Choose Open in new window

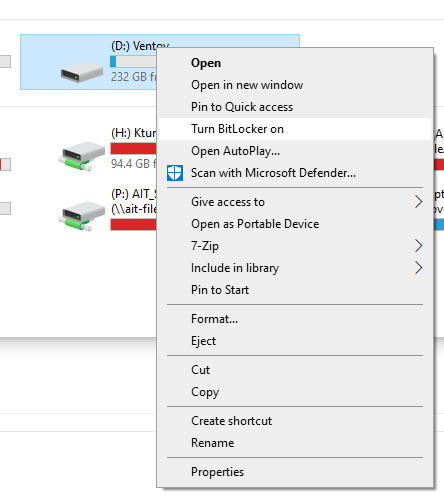pos(295,85)
